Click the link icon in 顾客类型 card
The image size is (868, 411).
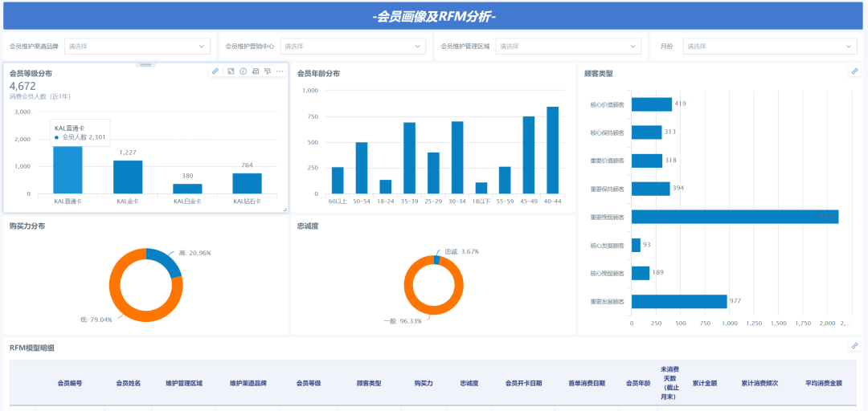854,71
